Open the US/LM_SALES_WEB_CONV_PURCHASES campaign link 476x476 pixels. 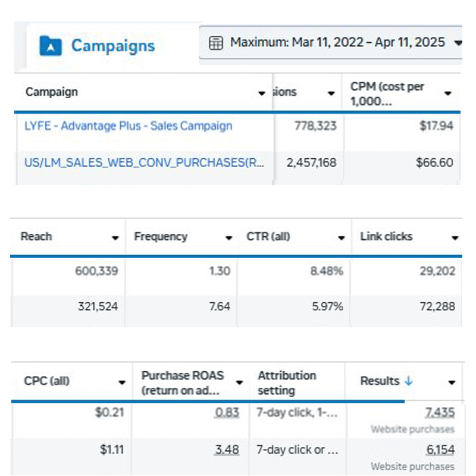point(144,162)
